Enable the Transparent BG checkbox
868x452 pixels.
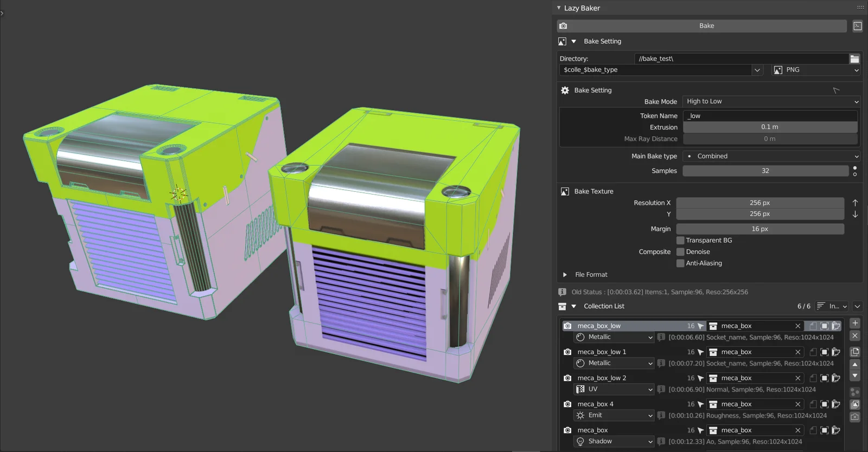tap(680, 241)
